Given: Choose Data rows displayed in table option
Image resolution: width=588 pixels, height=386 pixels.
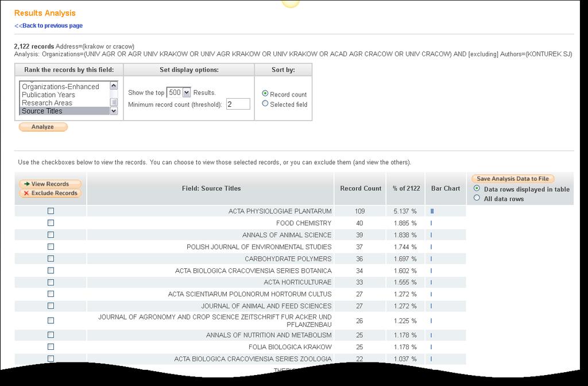Looking at the screenshot, I should pyautogui.click(x=477, y=188).
